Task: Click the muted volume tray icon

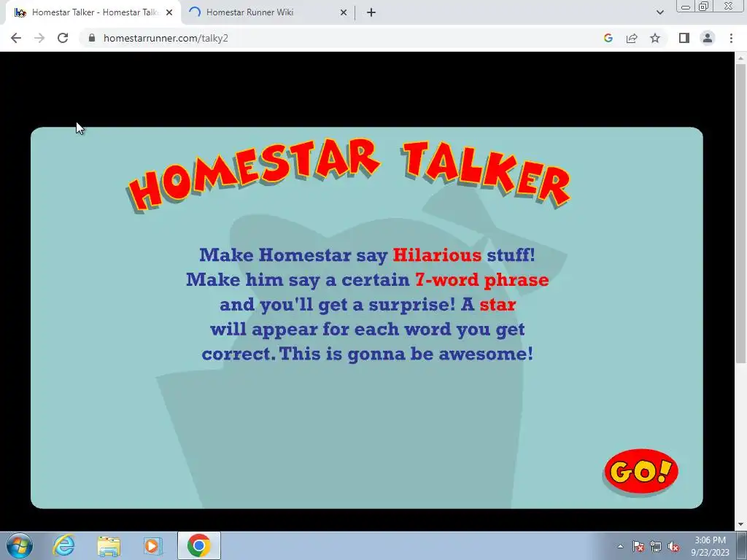Action: coord(673,546)
